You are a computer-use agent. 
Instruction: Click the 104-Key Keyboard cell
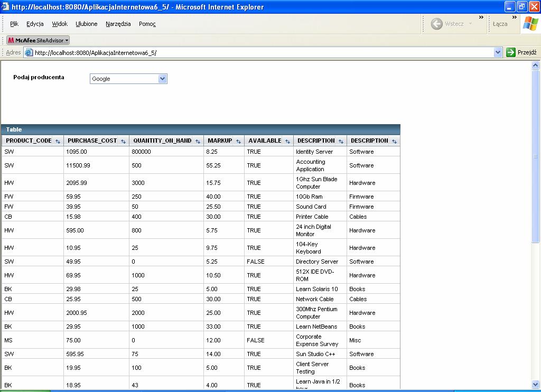click(320, 248)
